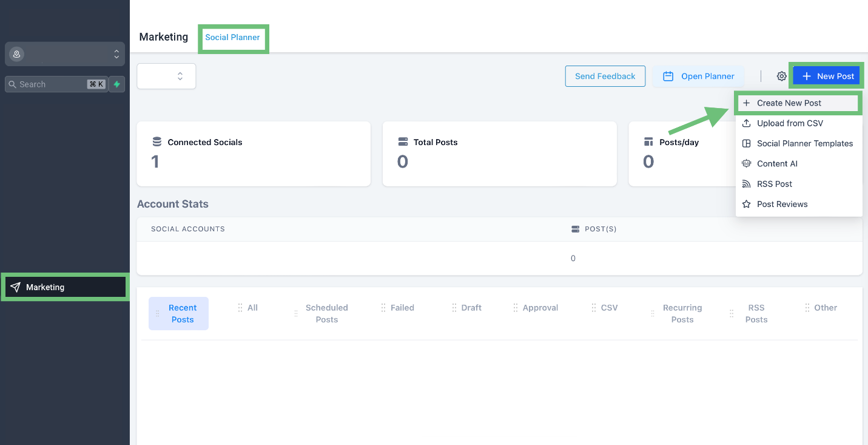868x445 pixels.
Task: Click the Total Posts count 0
Action: [x=403, y=162]
